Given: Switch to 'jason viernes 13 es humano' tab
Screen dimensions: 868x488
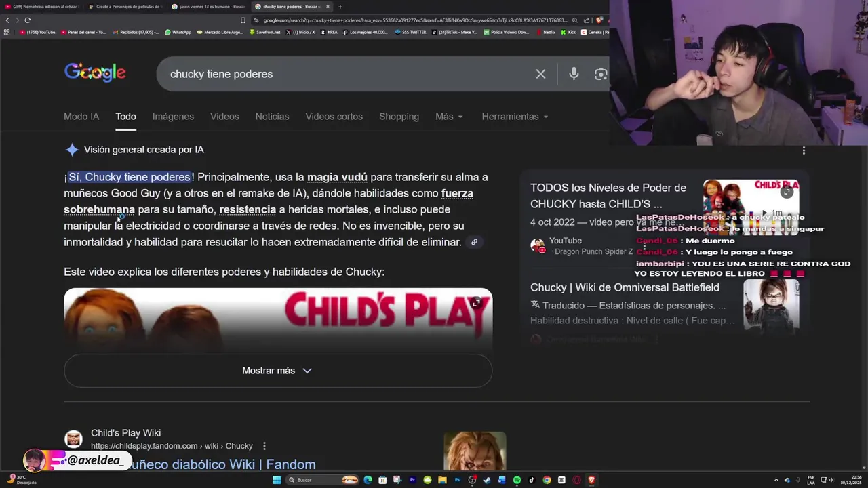Looking at the screenshot, I should pos(207,7).
